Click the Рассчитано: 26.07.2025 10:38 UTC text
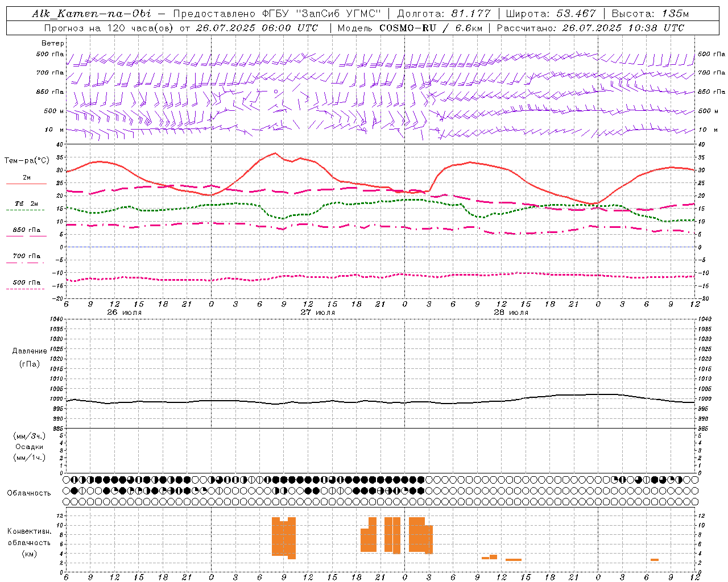Screen dimensions: 728x582 coord(590,28)
